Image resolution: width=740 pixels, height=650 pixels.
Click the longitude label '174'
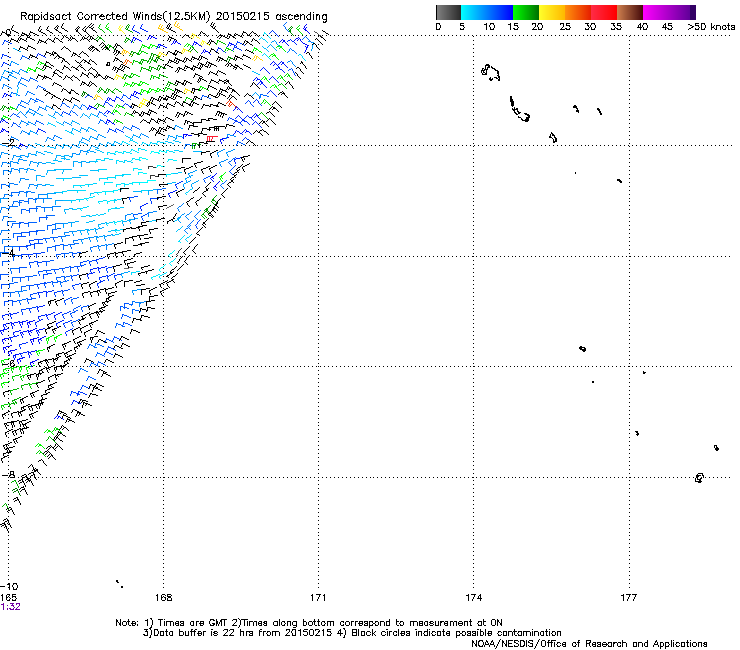473,598
